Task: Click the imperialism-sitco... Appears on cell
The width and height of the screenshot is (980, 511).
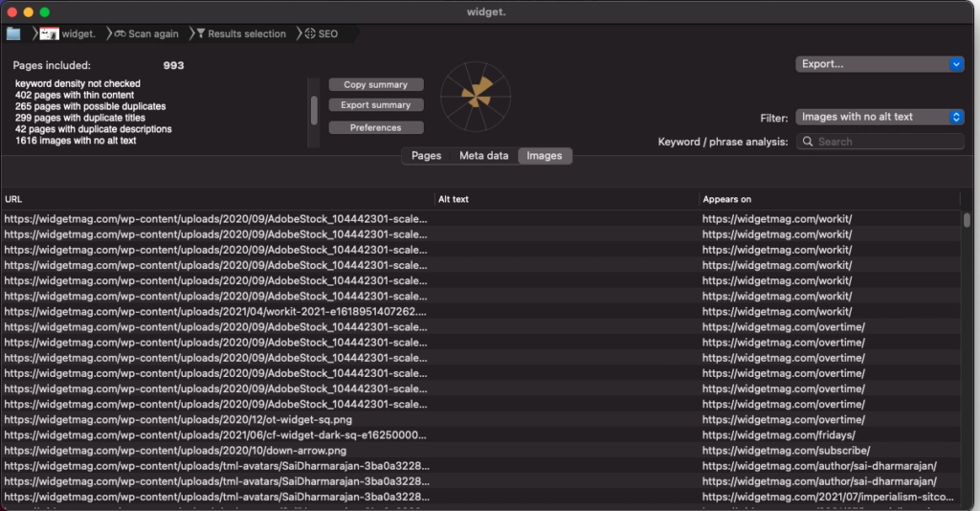Action: (x=828, y=498)
